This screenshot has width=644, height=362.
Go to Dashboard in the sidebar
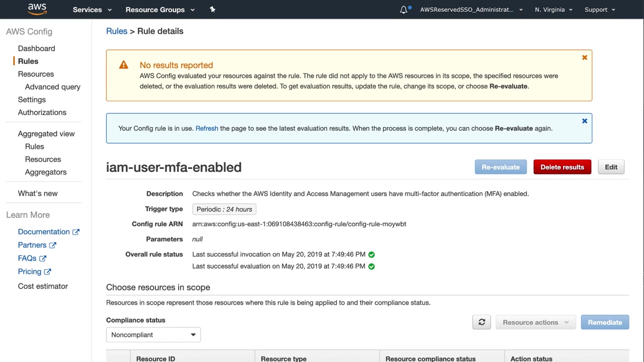tap(36, 48)
